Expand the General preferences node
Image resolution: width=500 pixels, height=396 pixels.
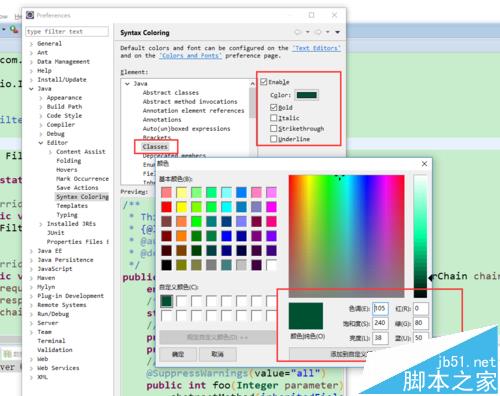[31, 44]
